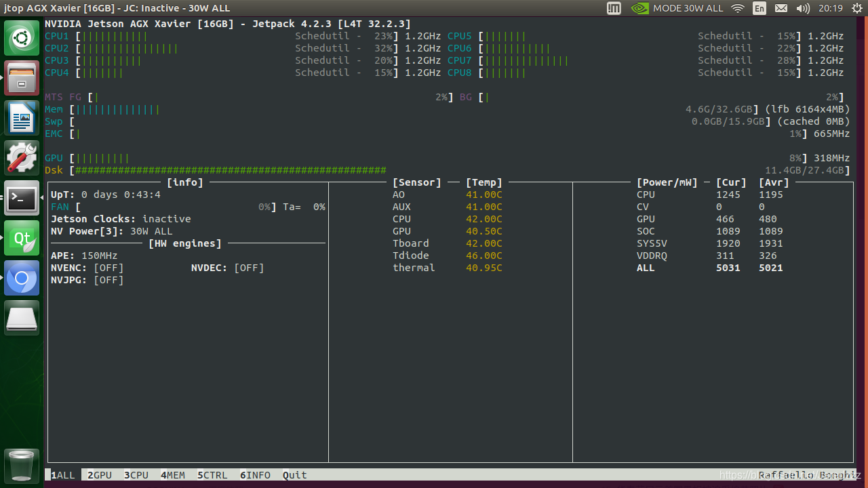Switch to the 6INFO tab in jtop
The width and height of the screenshot is (868, 488).
(x=256, y=475)
